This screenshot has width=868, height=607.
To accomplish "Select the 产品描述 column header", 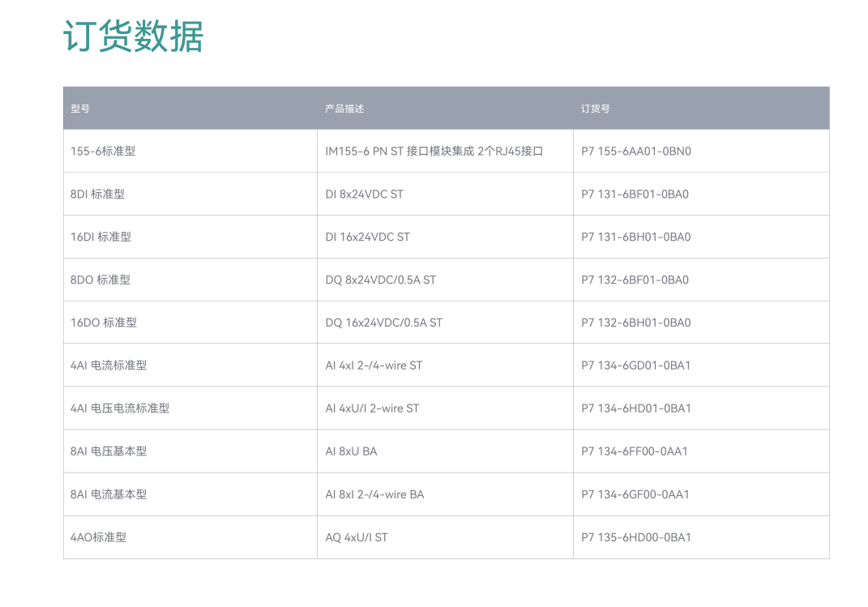I will [x=344, y=109].
